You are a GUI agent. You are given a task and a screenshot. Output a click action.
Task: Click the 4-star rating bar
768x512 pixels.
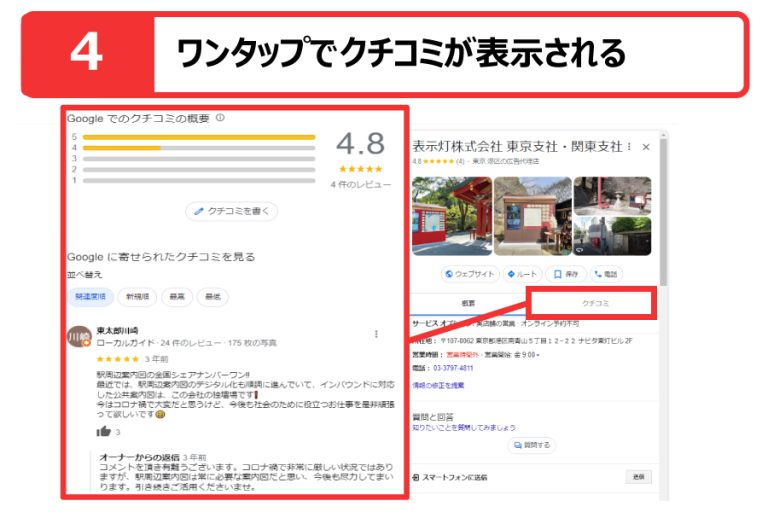[199, 148]
